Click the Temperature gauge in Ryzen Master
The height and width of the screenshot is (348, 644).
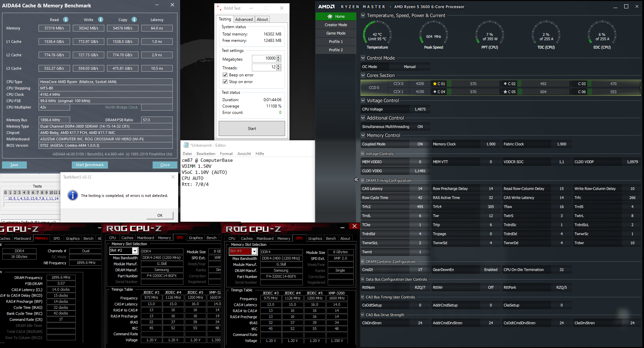tap(377, 32)
